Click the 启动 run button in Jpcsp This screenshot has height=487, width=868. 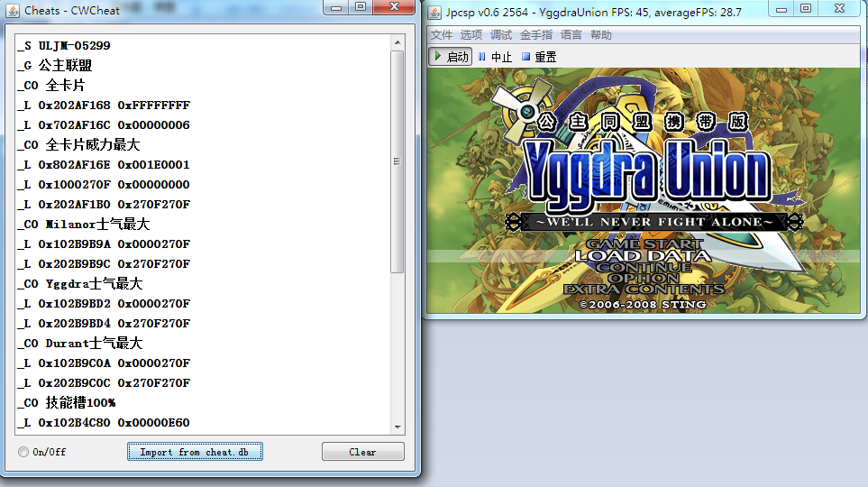(x=451, y=57)
